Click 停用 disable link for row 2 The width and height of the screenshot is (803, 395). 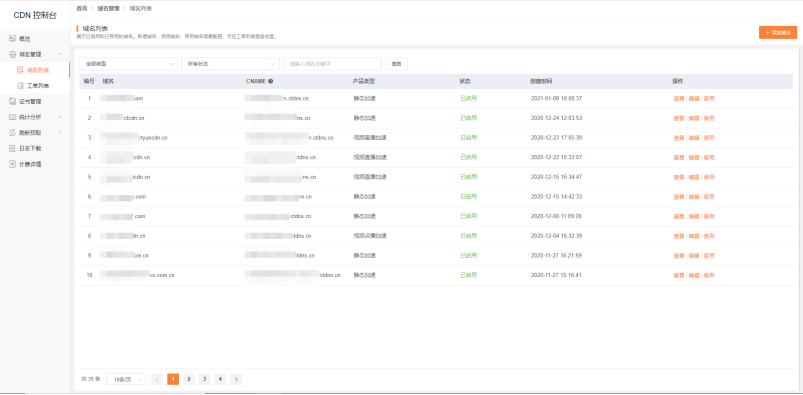coord(709,118)
